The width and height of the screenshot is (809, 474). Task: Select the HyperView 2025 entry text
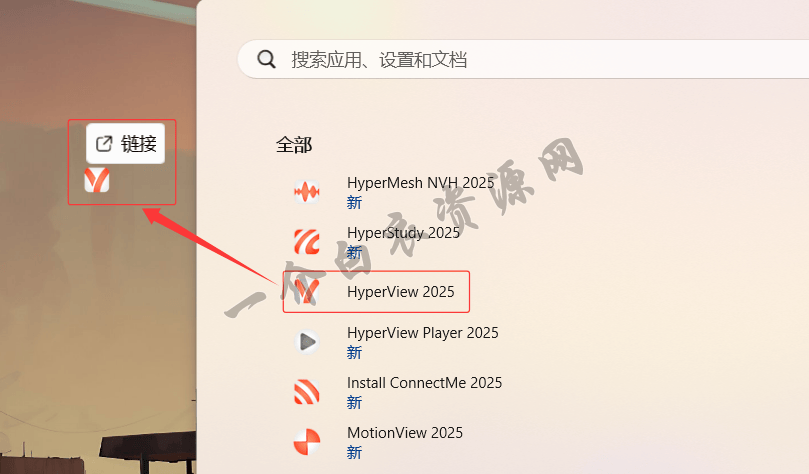point(400,292)
